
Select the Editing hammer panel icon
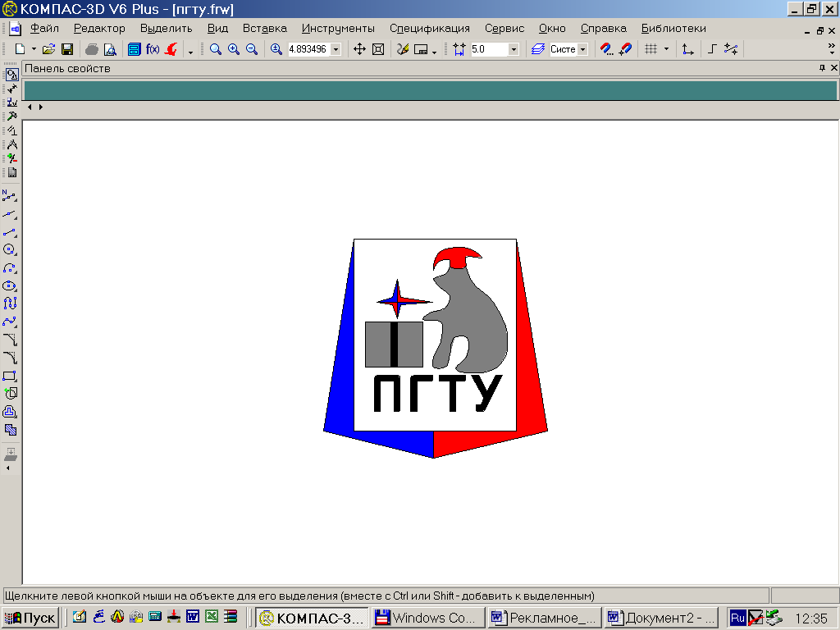tap(11, 116)
